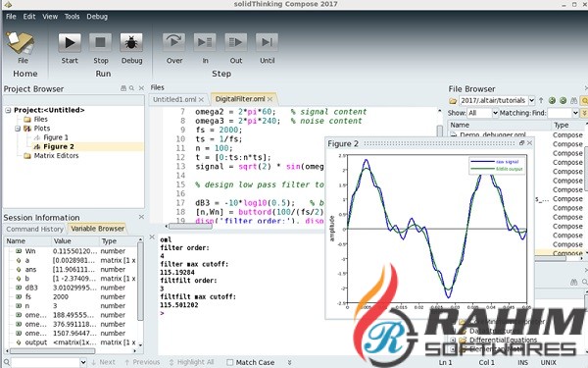Click the Step In icon
This screenshot has width=588, height=368.
tap(205, 42)
